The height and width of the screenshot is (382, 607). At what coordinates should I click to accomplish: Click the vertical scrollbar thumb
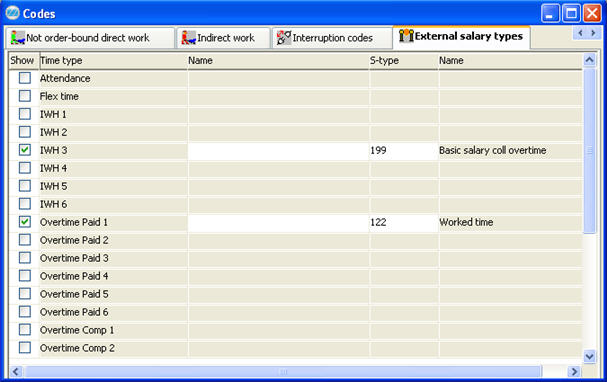coord(590,150)
